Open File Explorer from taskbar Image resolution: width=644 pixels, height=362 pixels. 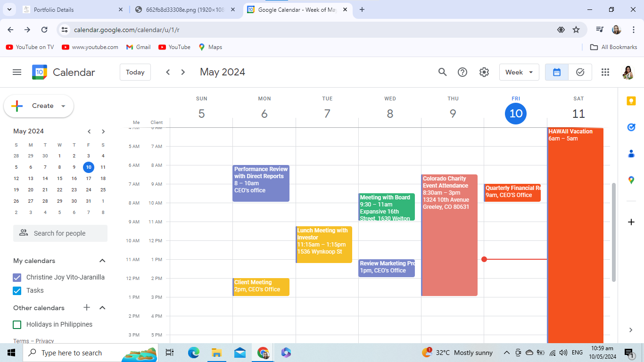pos(216,353)
